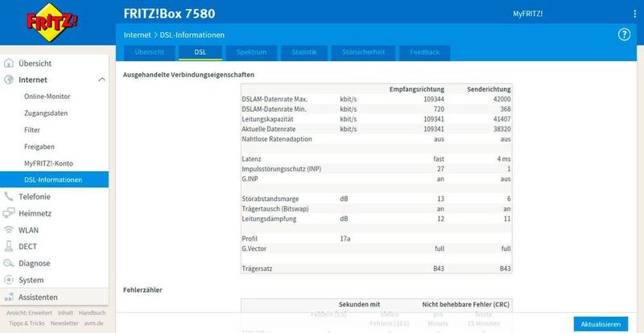Click the Internet globe icon
The width and height of the screenshot is (644, 333).
click(9, 80)
